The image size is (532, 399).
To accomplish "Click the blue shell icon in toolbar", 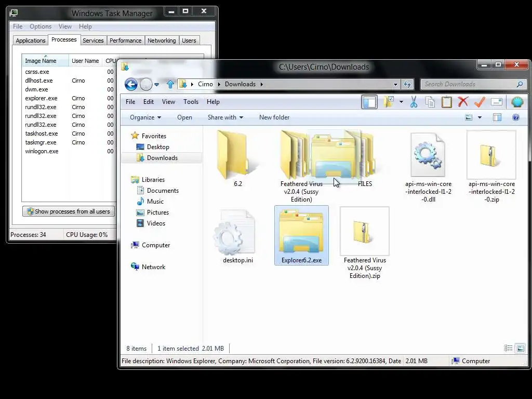I will (x=517, y=102).
